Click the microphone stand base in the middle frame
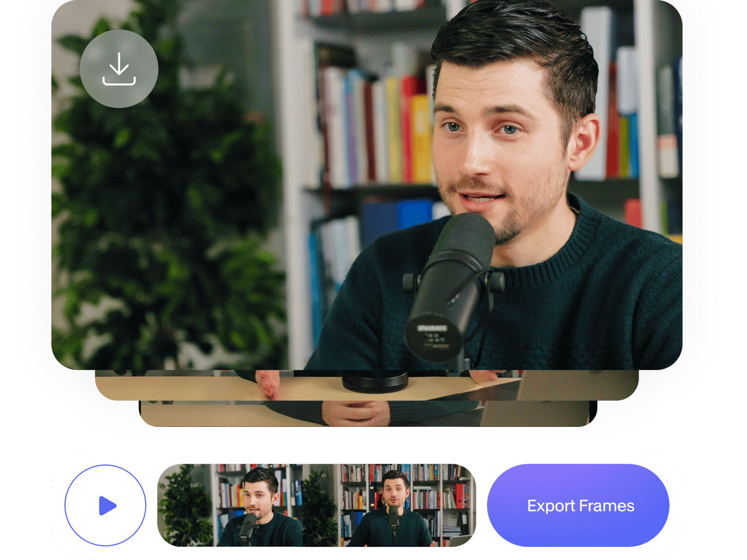 click(374, 382)
